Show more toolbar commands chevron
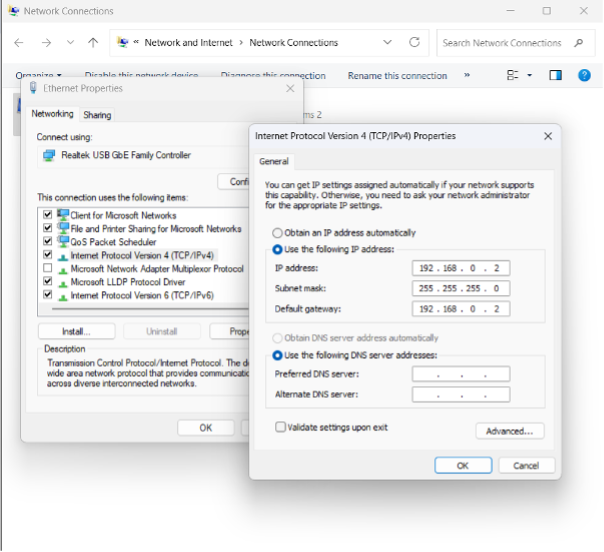Image resolution: width=604 pixels, height=552 pixels. tap(467, 75)
